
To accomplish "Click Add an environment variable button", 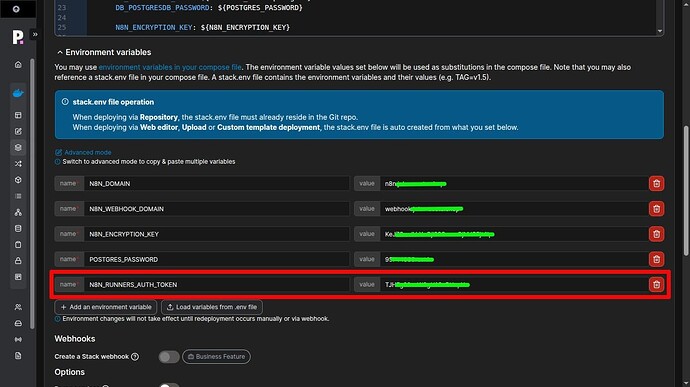I will tap(106, 307).
